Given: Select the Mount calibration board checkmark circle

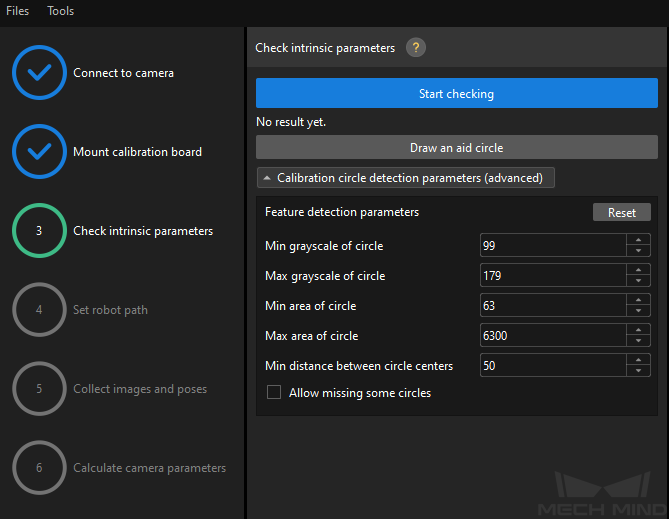Looking at the screenshot, I should pos(39,152).
